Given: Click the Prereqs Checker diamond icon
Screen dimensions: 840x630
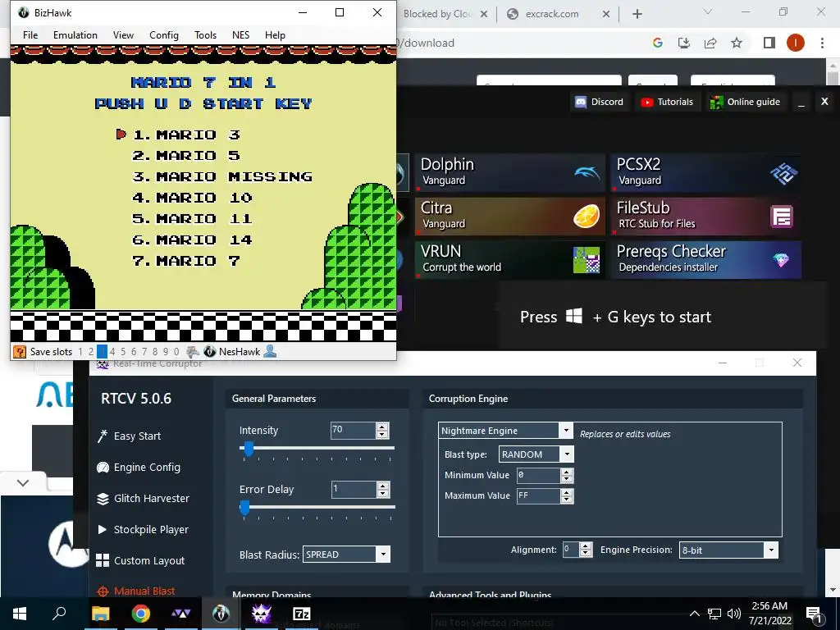Looking at the screenshot, I should (781, 260).
